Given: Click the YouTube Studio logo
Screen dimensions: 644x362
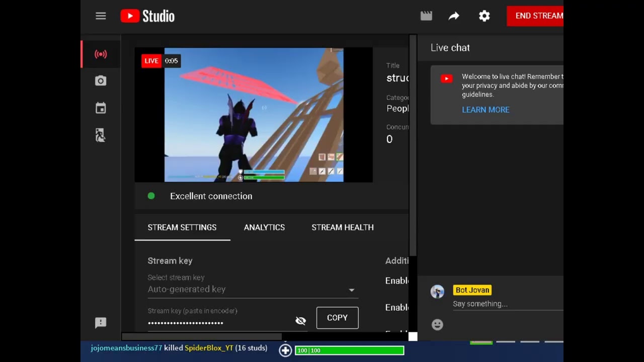Looking at the screenshot, I should [147, 16].
